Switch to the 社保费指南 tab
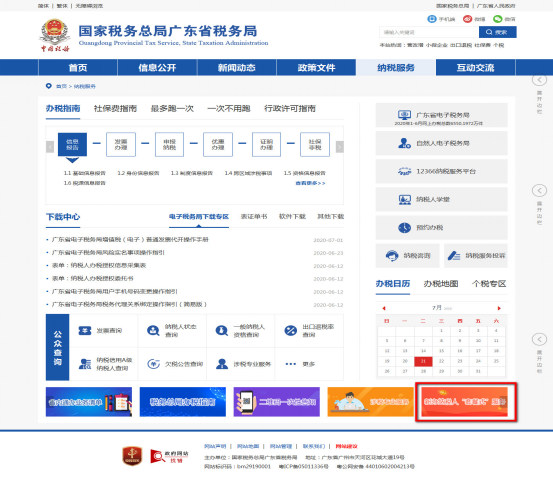The image size is (553, 481). 115,109
